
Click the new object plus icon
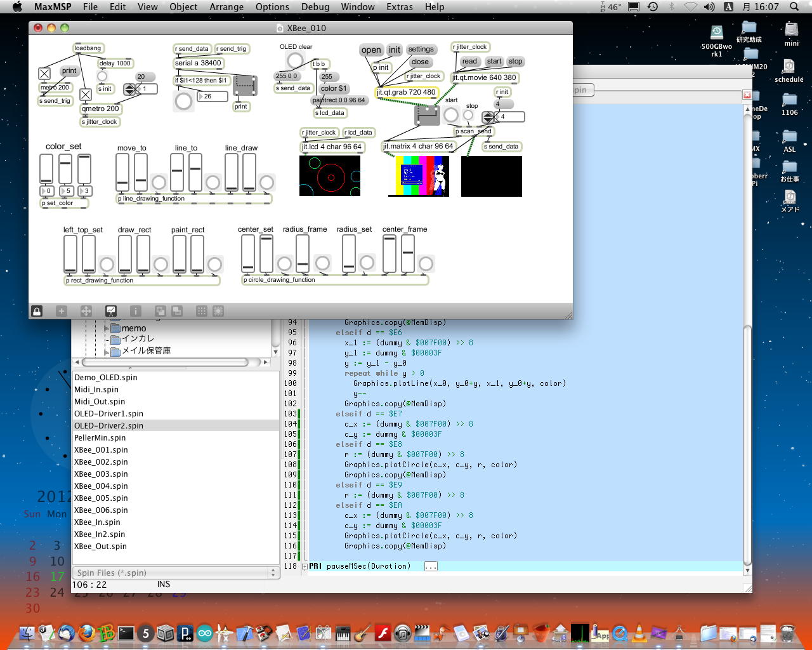coord(62,311)
